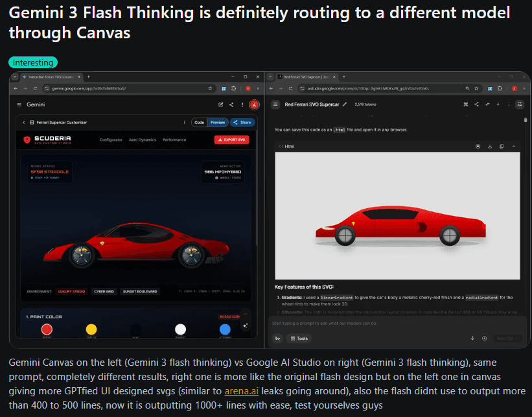Viewport: 532px width, 417px height.
Task: Copy the Html code block
Action: click(502, 147)
